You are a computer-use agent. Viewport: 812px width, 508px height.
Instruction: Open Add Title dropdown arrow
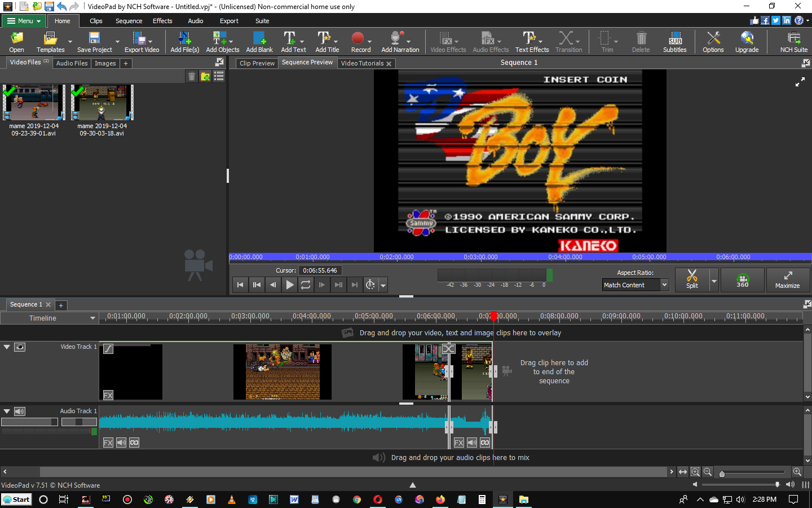click(336, 42)
